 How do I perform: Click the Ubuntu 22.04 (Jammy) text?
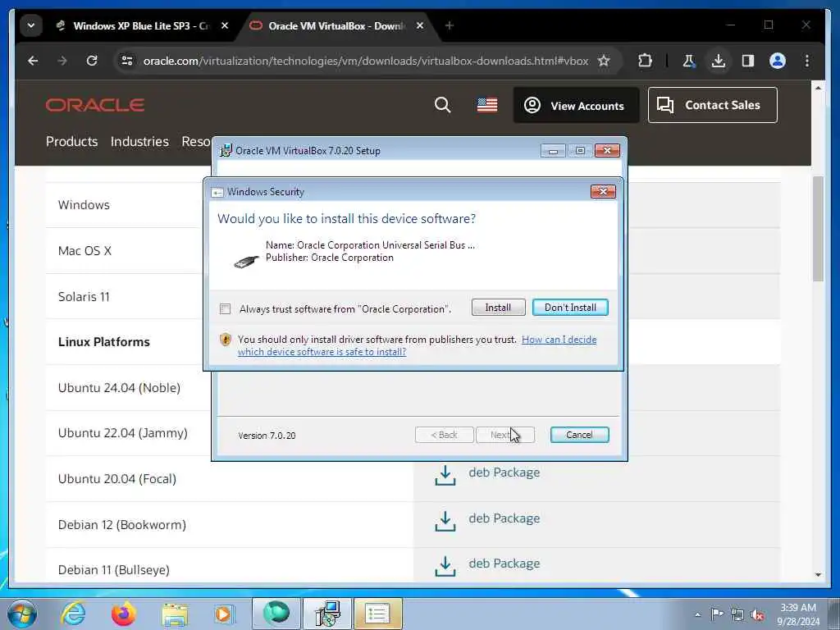(123, 433)
